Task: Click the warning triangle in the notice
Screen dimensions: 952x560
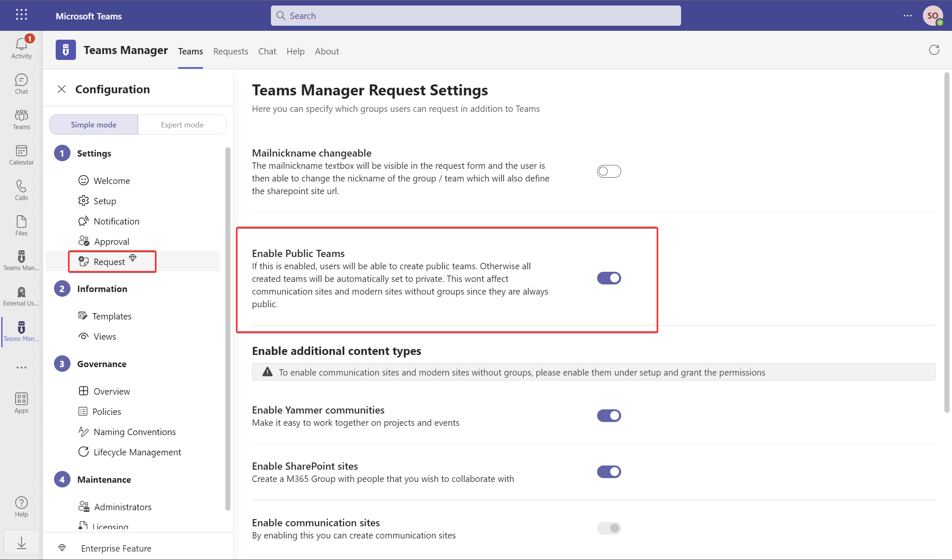Action: (268, 372)
